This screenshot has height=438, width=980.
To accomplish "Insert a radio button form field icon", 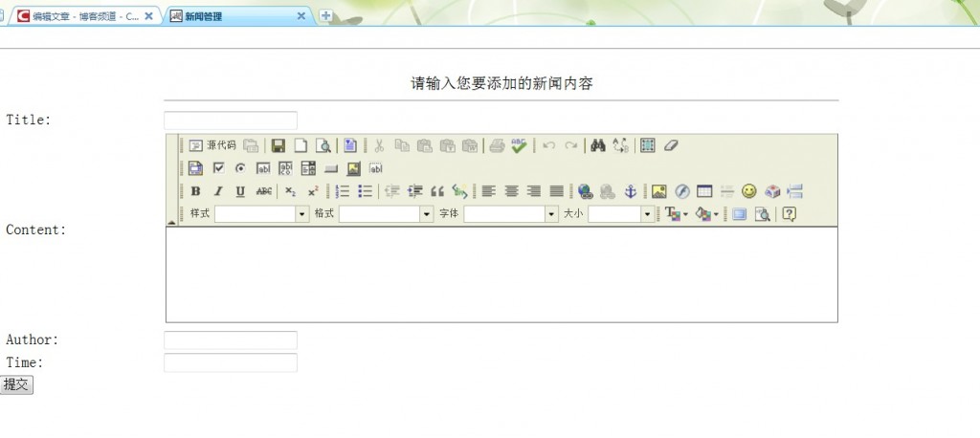I will click(240, 168).
